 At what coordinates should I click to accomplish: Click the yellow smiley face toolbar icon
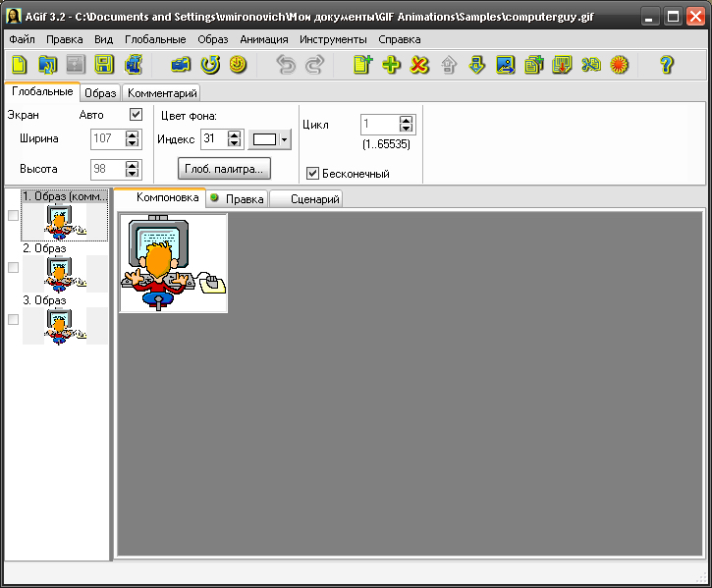pyautogui.click(x=237, y=66)
